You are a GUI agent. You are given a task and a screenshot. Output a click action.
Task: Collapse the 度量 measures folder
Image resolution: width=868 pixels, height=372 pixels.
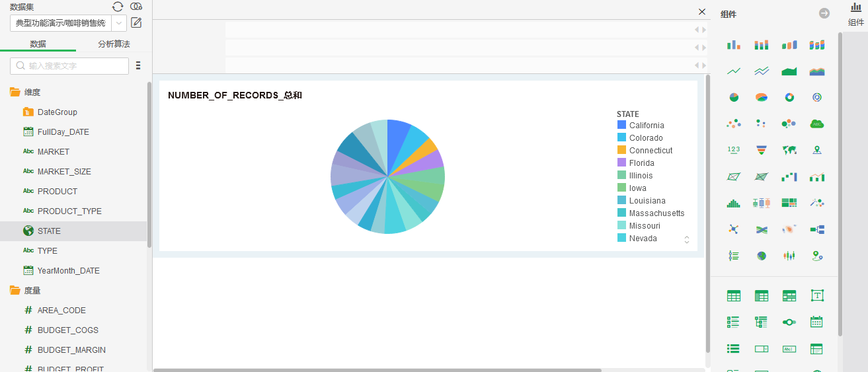click(15, 290)
